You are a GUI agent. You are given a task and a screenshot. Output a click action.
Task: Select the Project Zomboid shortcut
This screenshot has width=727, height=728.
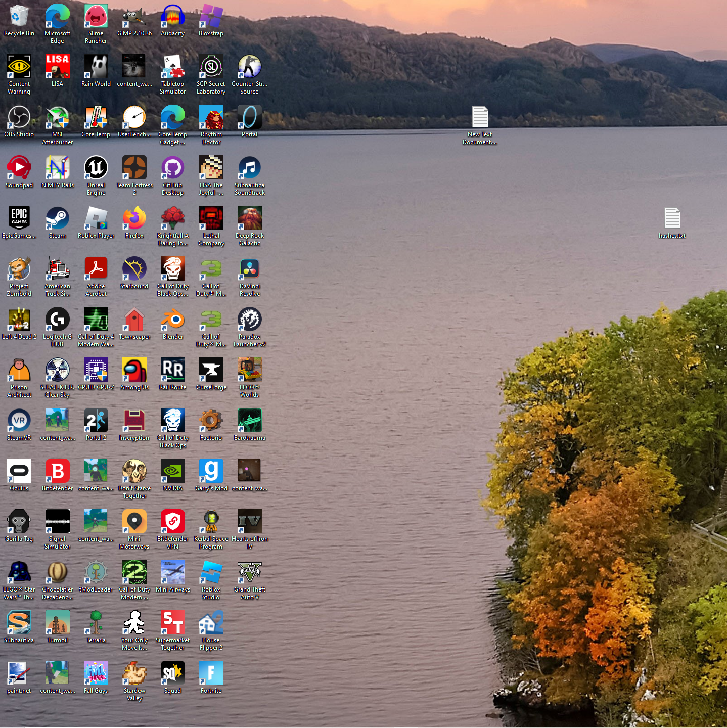coord(19,269)
